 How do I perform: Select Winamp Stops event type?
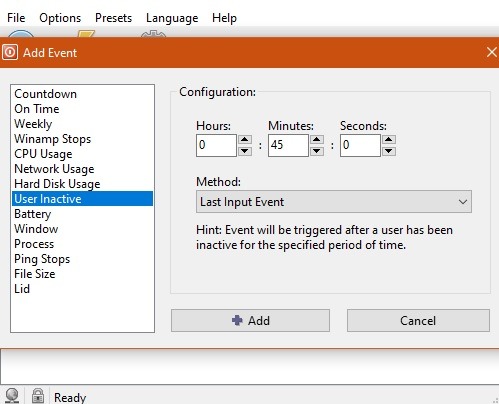coord(82,139)
